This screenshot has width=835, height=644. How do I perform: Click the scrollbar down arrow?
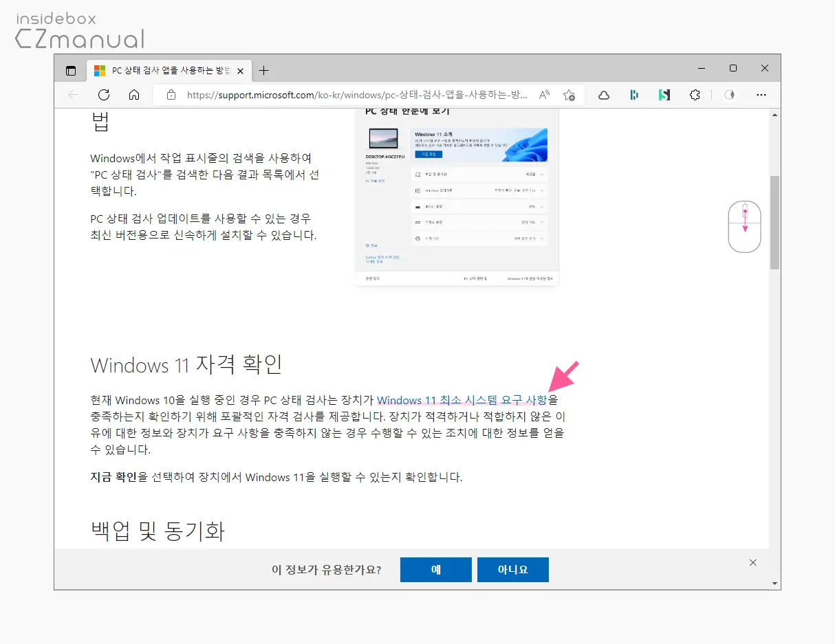click(774, 584)
